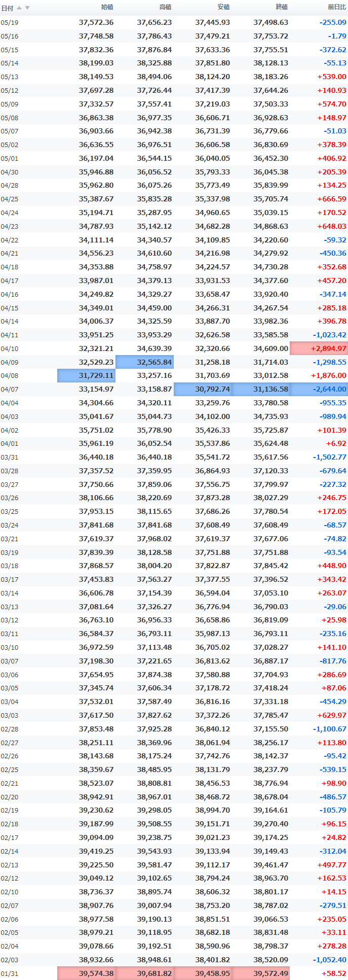Select closing price 36,887.17
This screenshot has height=980, width=348.
coord(271,661)
